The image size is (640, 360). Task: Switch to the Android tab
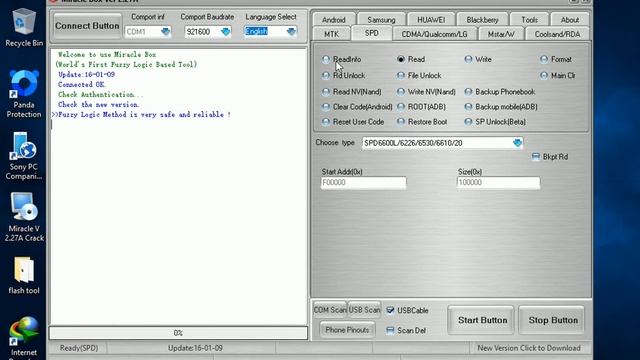tap(333, 20)
